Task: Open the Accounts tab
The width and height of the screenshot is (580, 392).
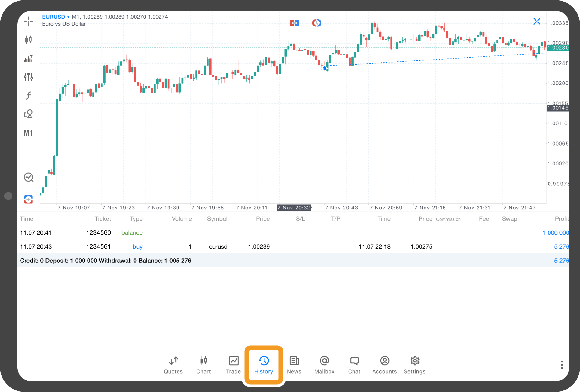Action: [x=384, y=365]
